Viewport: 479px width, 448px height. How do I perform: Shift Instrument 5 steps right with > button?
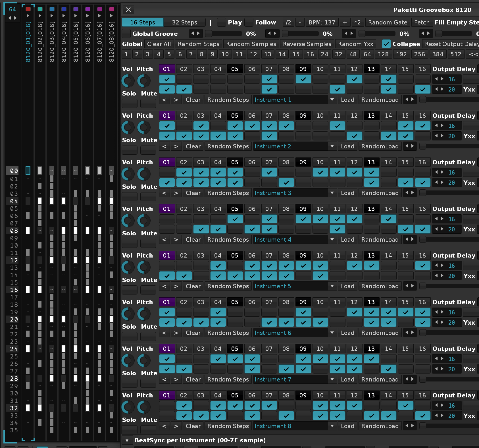[176, 286]
